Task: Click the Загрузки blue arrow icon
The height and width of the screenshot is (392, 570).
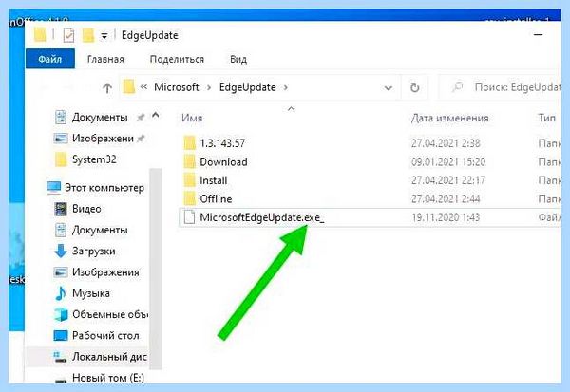Action: tap(61, 251)
